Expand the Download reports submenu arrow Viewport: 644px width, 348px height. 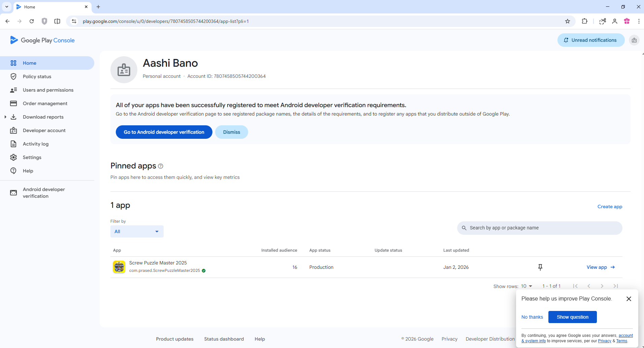[5, 117]
